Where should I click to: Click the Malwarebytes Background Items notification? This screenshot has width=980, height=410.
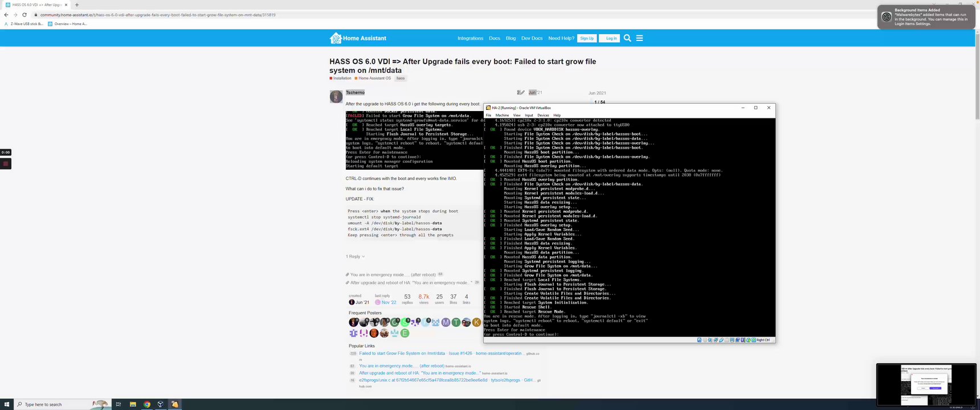click(x=926, y=17)
